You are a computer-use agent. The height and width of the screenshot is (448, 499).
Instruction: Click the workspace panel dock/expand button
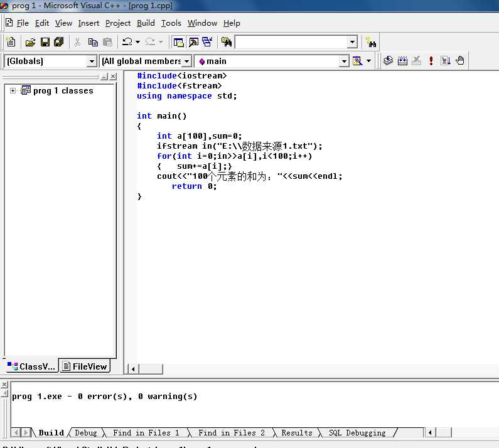pyautogui.click(x=104, y=77)
